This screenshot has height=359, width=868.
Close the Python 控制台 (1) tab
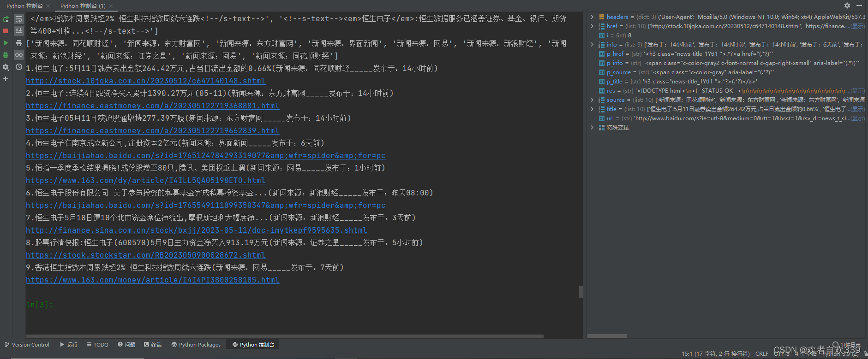tap(111, 6)
